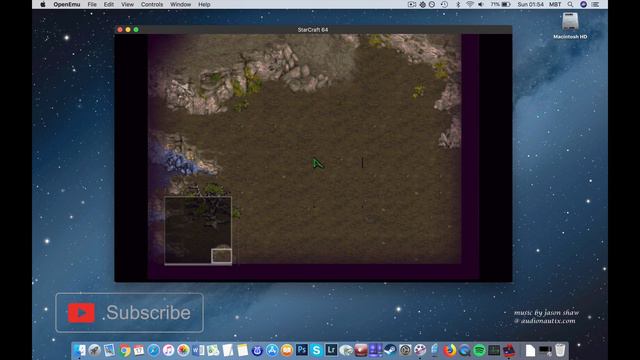Open App Store in the Dock
The height and width of the screenshot is (360, 640).
point(272,350)
